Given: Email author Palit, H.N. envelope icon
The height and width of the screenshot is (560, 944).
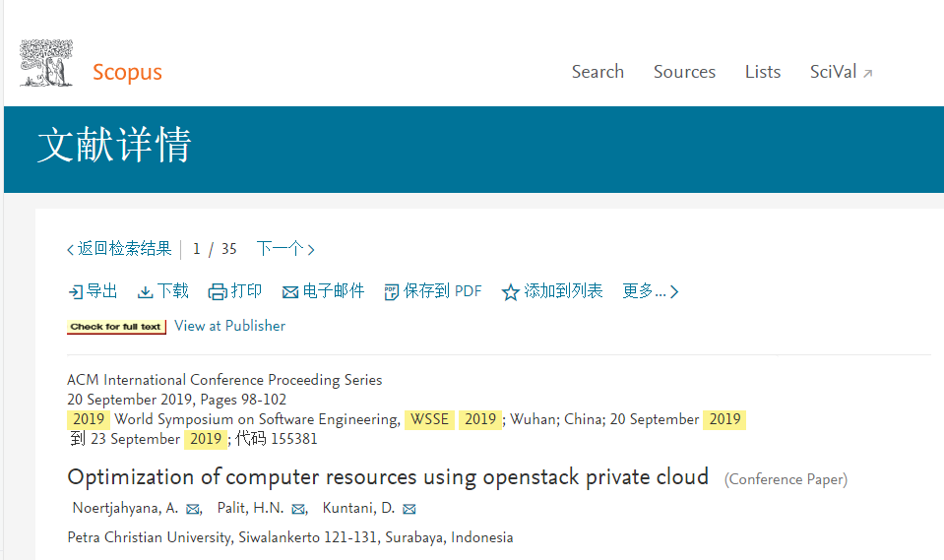Looking at the screenshot, I should [298, 510].
